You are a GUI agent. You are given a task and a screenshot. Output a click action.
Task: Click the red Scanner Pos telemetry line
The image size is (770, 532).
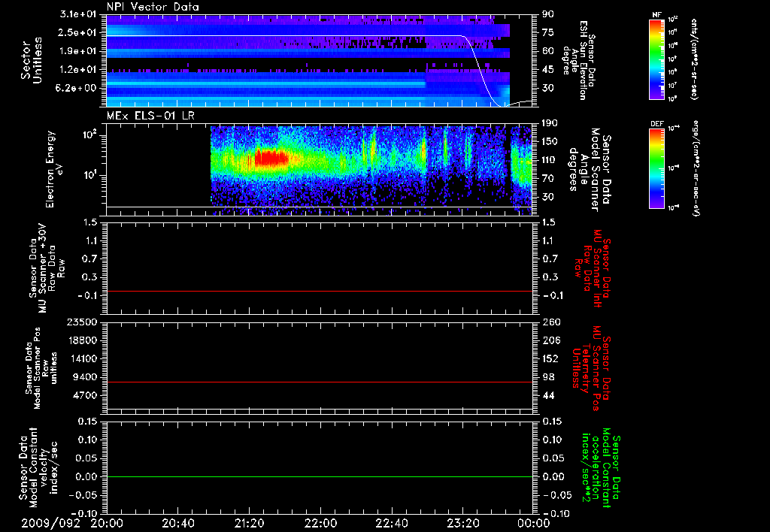(320, 382)
